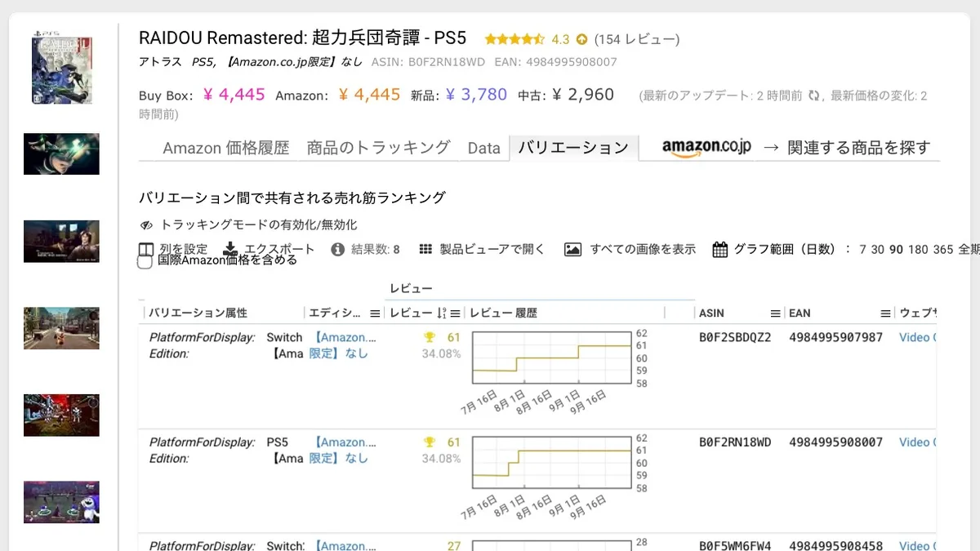Set graph range to 90 days
Viewport: 980px width, 551px height.
tap(897, 250)
